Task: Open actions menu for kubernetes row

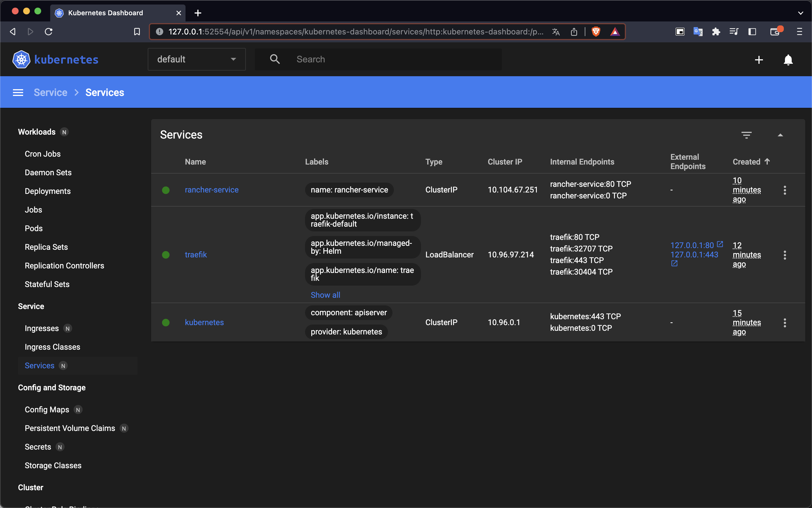Action: (x=784, y=323)
